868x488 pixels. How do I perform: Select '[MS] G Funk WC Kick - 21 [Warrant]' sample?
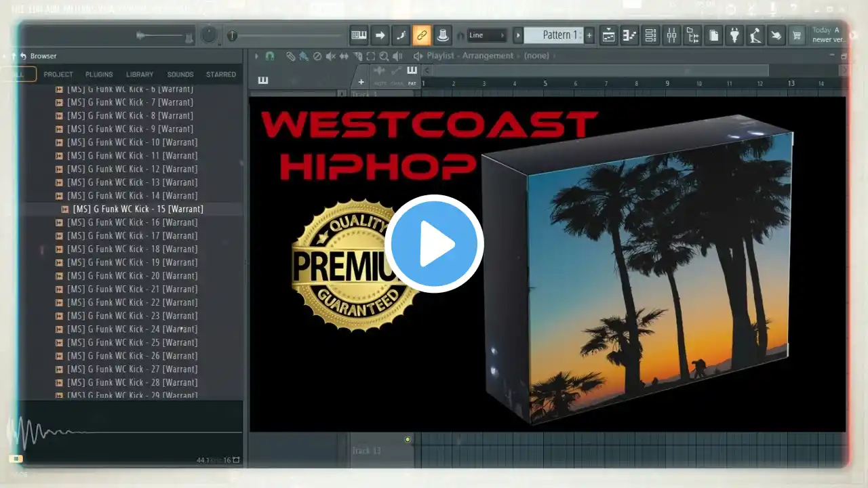click(131, 289)
